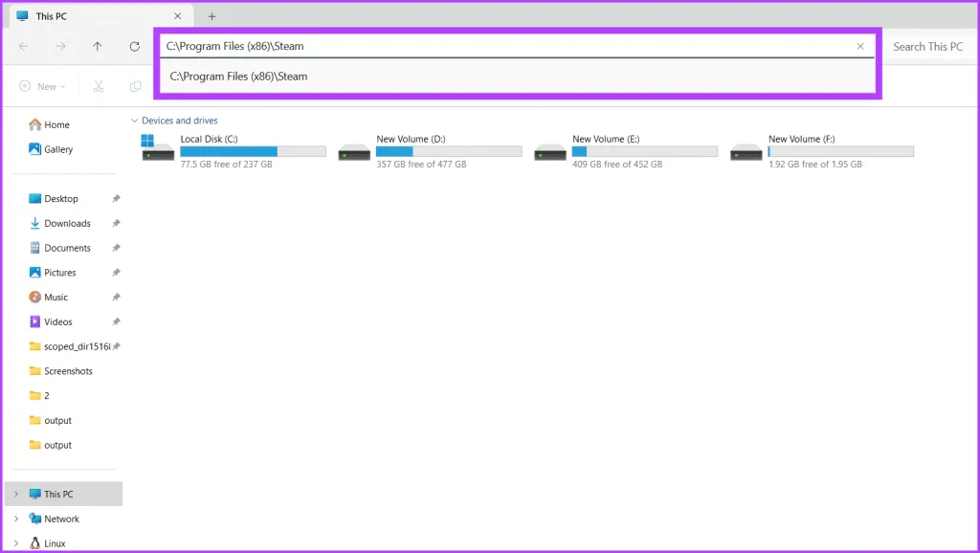Image resolution: width=980 pixels, height=553 pixels.
Task: Click the Cut scissors icon
Action: tap(98, 86)
